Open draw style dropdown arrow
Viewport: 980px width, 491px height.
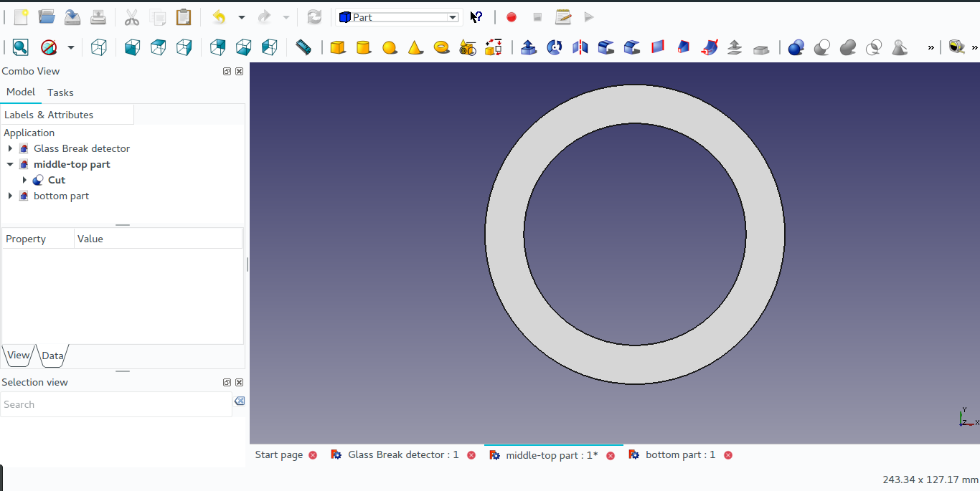point(70,47)
